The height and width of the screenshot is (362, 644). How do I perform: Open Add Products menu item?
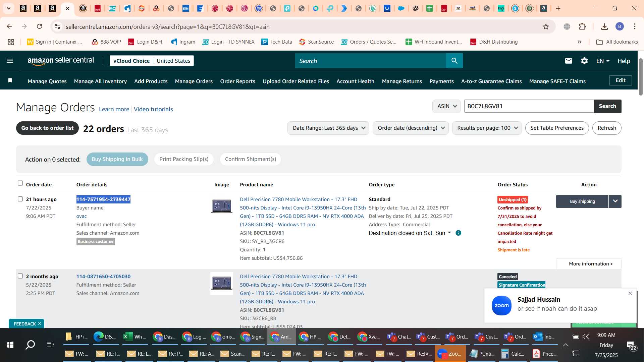coord(151,81)
